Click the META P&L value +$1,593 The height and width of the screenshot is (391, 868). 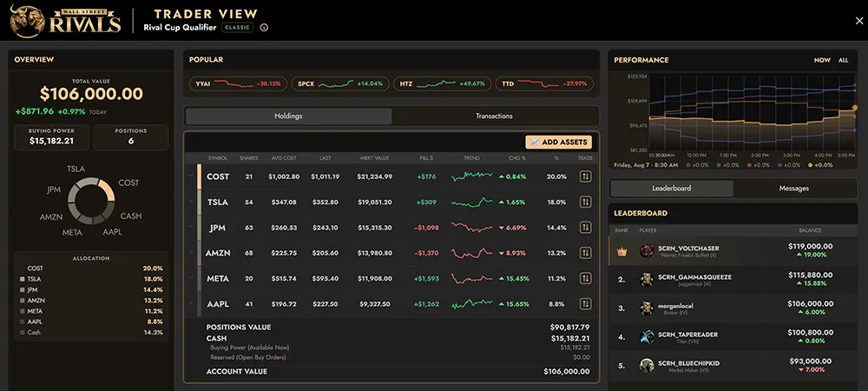pyautogui.click(x=426, y=279)
